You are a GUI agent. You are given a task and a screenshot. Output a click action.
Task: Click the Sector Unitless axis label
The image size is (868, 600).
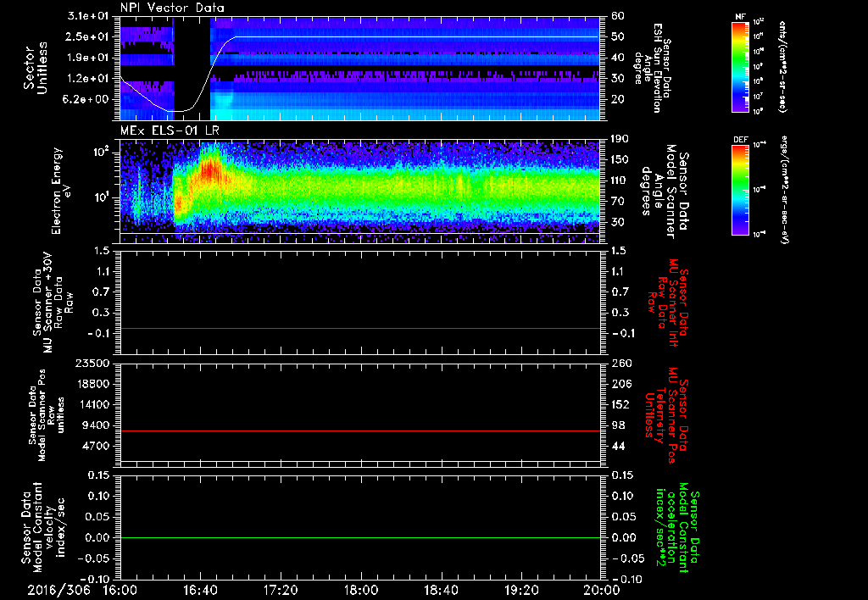coord(36,68)
